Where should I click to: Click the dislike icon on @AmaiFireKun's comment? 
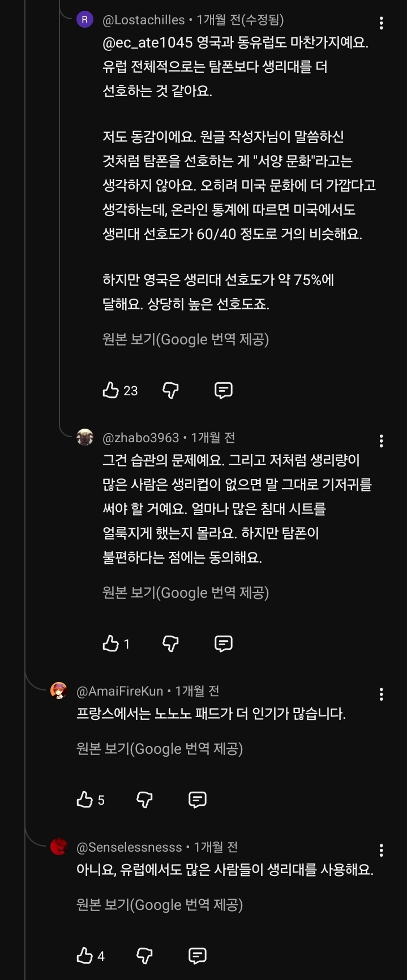[x=144, y=799]
